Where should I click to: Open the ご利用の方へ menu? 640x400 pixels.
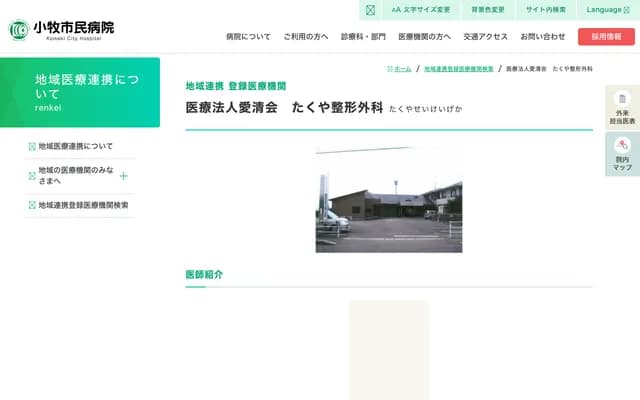(x=306, y=37)
